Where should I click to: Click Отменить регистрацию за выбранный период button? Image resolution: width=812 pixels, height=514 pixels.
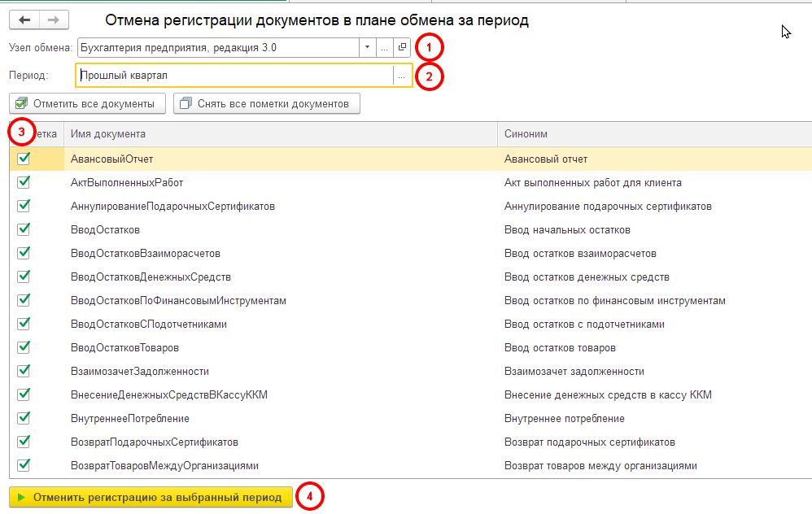(x=151, y=497)
